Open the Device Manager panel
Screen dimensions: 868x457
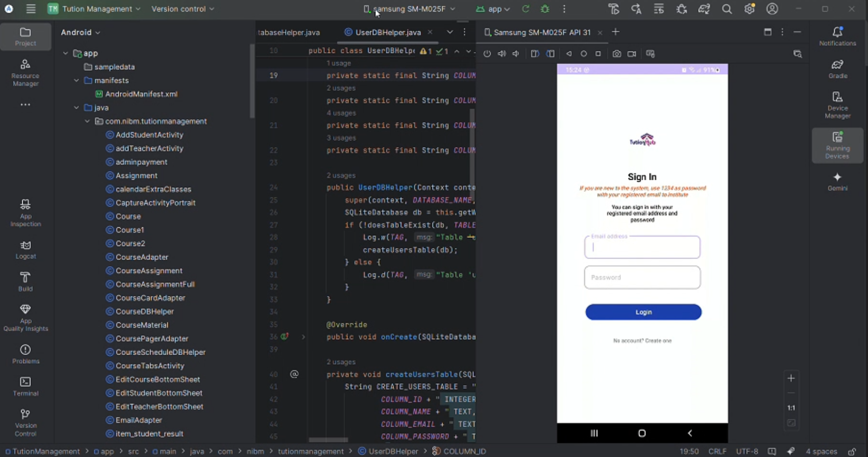click(x=837, y=105)
